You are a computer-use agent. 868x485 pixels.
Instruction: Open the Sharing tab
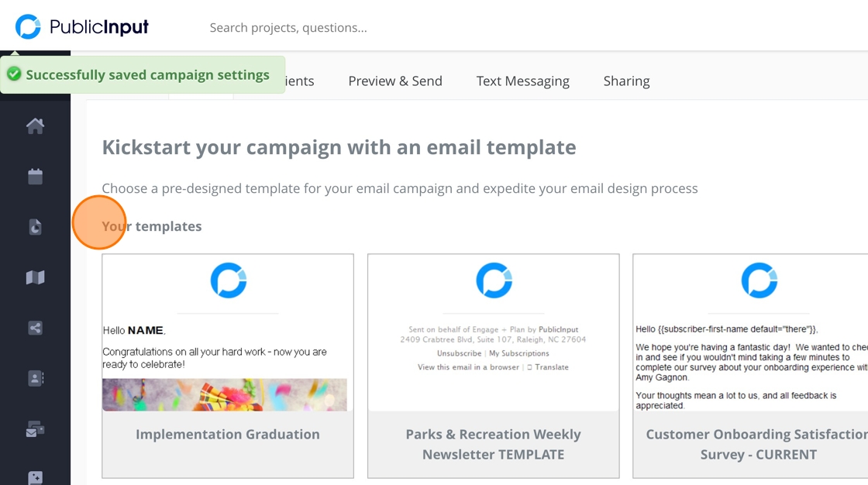coord(626,81)
